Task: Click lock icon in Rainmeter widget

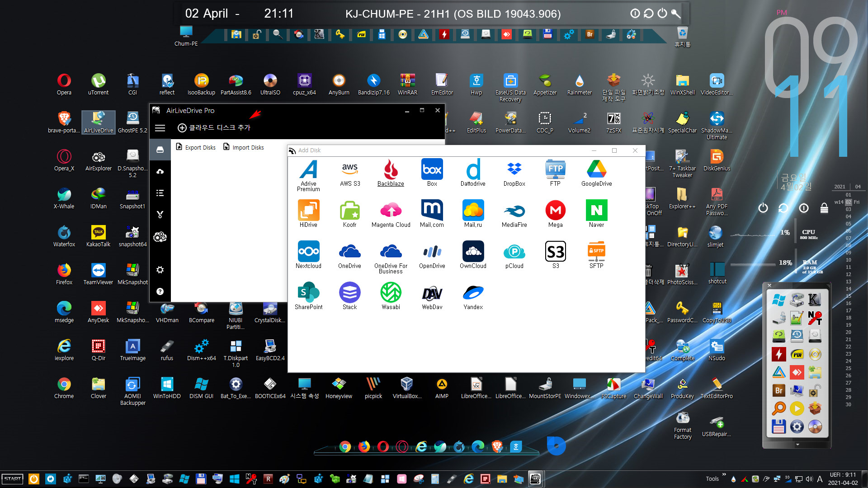Action: pyautogui.click(x=824, y=208)
